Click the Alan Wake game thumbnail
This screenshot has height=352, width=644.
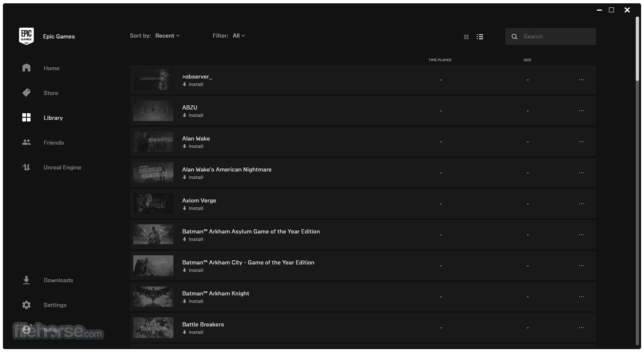(153, 142)
